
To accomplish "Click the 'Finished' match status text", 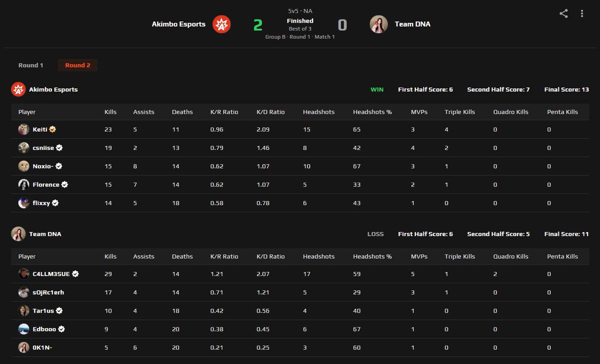I will point(300,21).
